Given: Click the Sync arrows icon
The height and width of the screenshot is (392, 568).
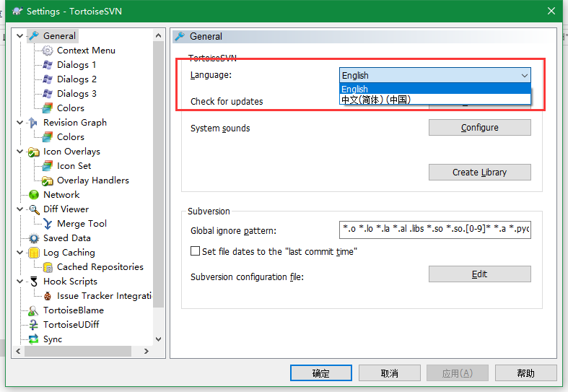Looking at the screenshot, I should click(x=34, y=339).
